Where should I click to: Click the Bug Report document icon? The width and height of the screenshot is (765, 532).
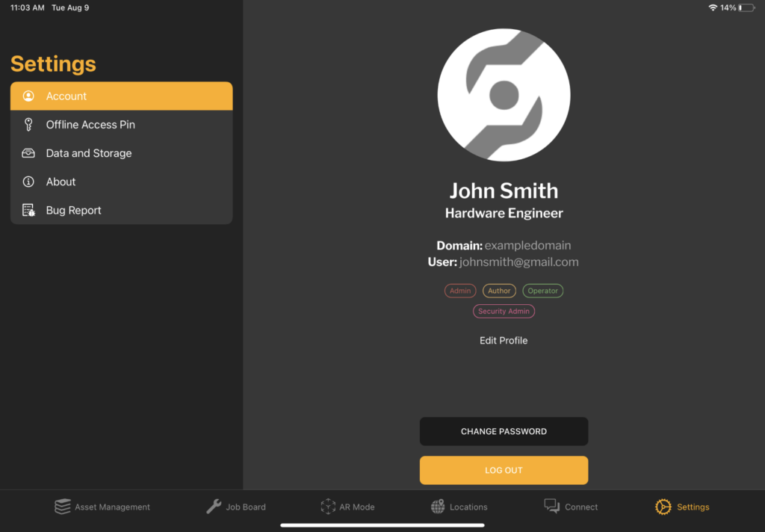pos(28,211)
